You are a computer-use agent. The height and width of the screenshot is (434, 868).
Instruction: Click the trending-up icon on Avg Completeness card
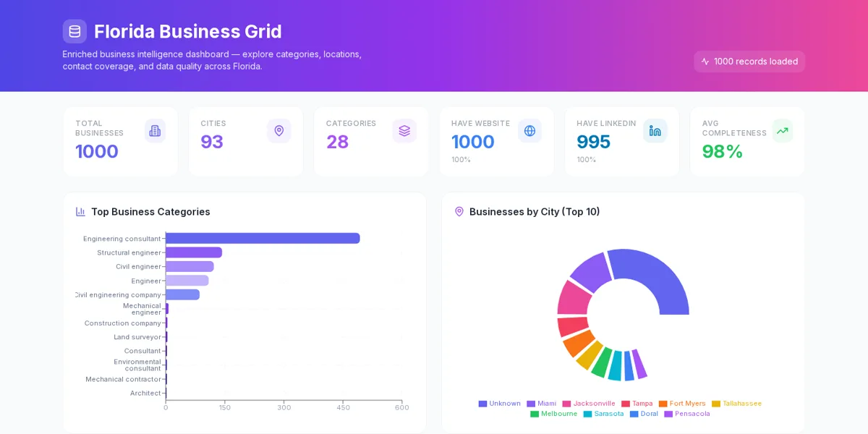point(782,131)
